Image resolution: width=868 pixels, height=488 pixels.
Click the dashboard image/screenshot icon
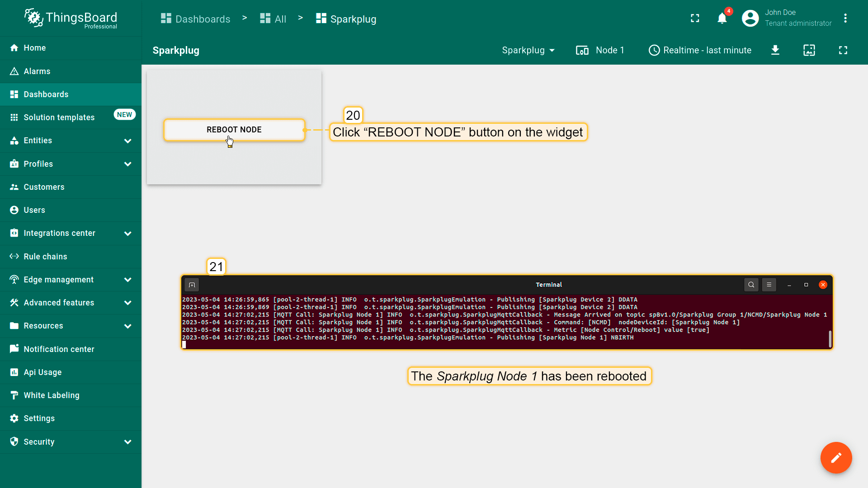[809, 50]
